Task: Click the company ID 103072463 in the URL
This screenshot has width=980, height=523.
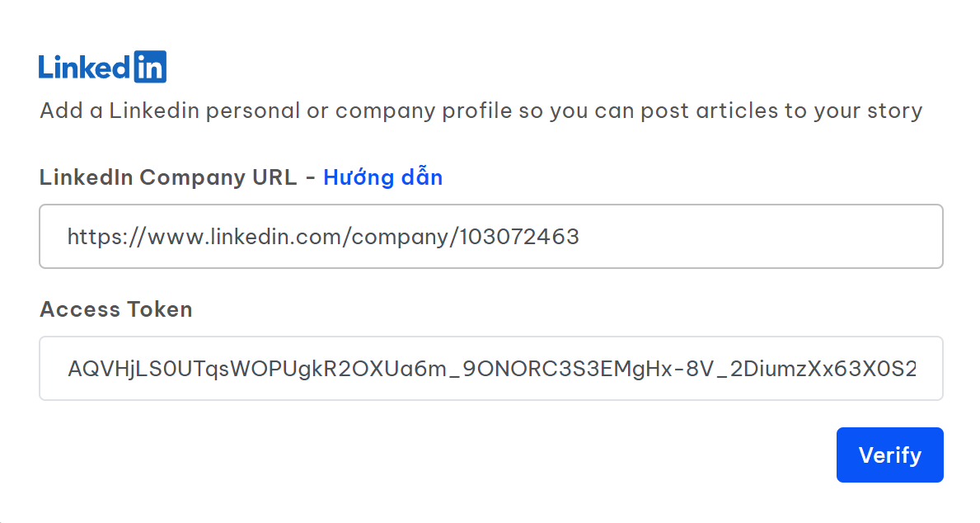Action: pyautogui.click(x=519, y=238)
